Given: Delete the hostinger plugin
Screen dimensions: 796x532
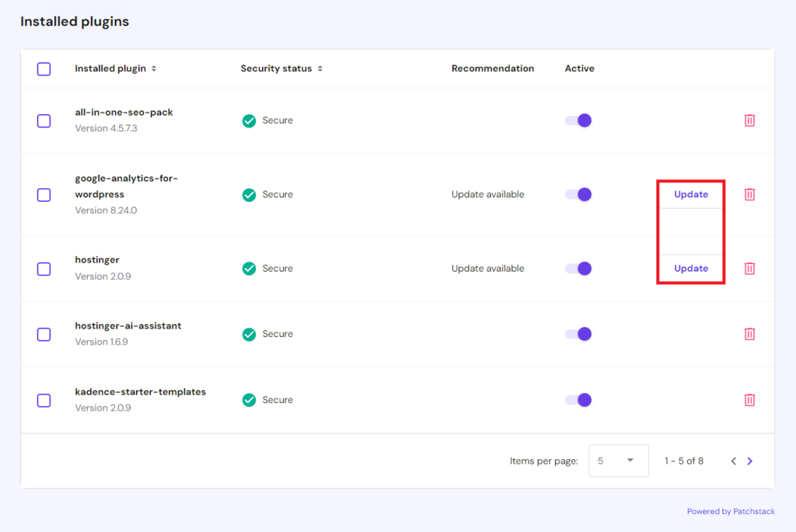Looking at the screenshot, I should pyautogui.click(x=749, y=268).
